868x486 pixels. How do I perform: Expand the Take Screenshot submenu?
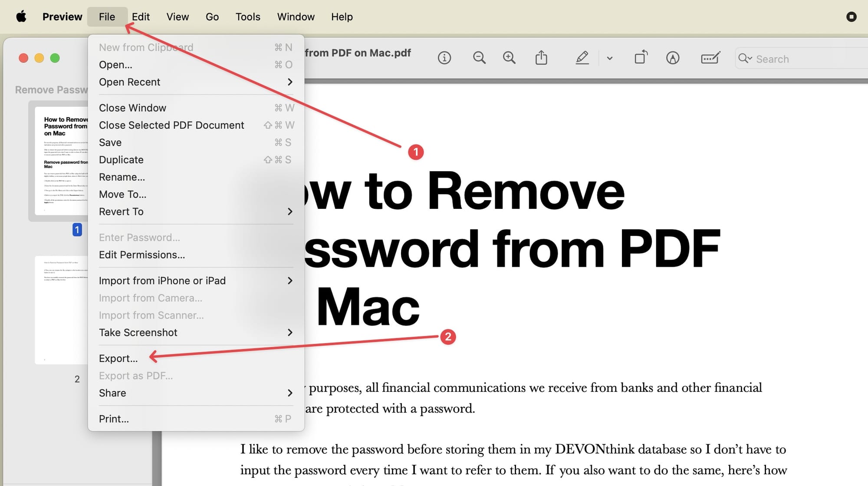pos(196,333)
